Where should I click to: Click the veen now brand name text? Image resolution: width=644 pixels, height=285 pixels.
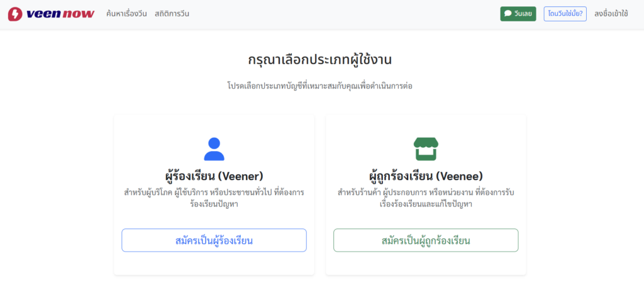point(60,14)
